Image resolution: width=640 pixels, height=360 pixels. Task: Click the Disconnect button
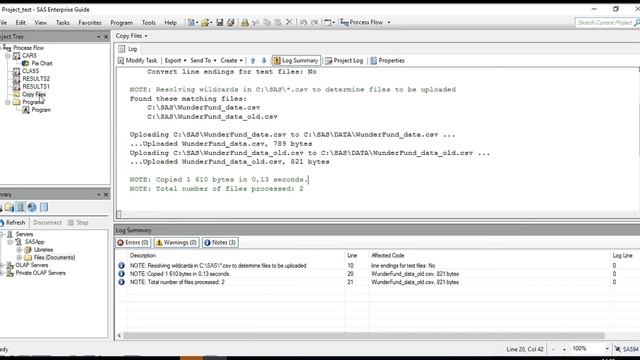[47, 222]
